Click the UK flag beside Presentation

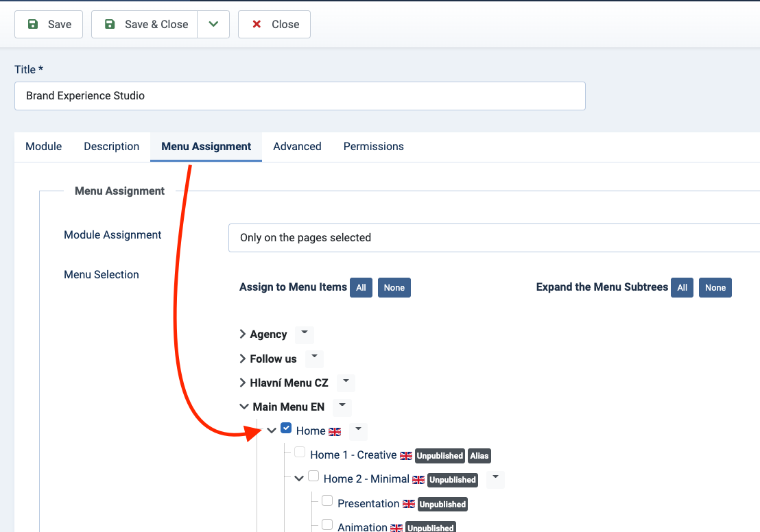coord(409,504)
